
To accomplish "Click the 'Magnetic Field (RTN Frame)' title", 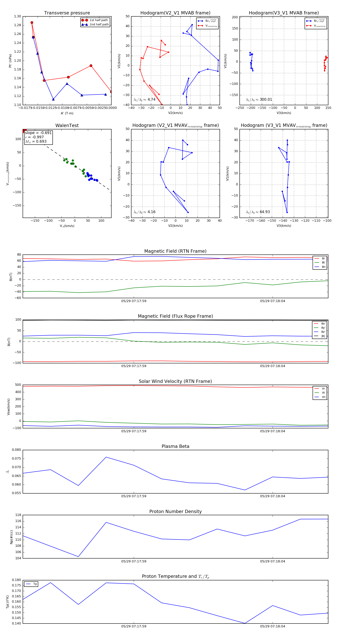I will [x=175, y=251].
